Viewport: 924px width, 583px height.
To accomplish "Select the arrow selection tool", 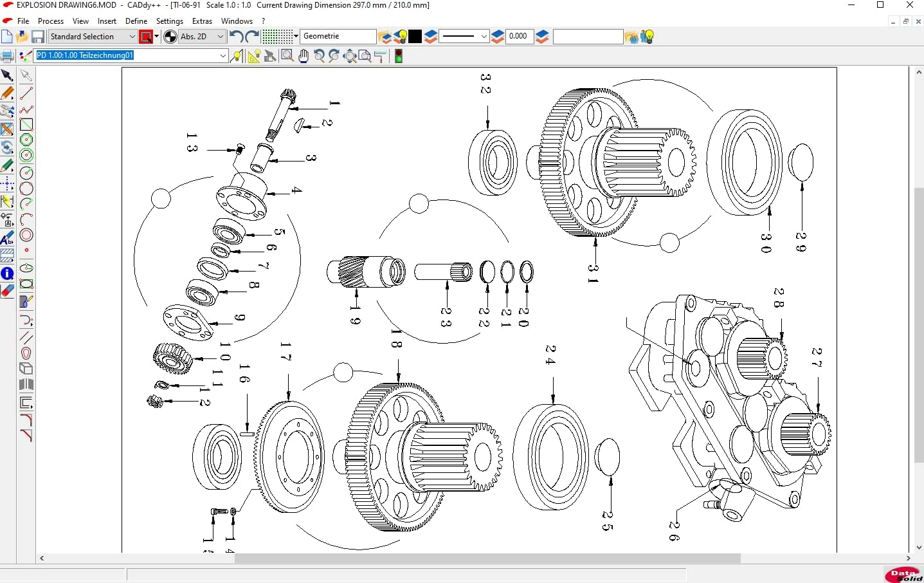I will (8, 75).
